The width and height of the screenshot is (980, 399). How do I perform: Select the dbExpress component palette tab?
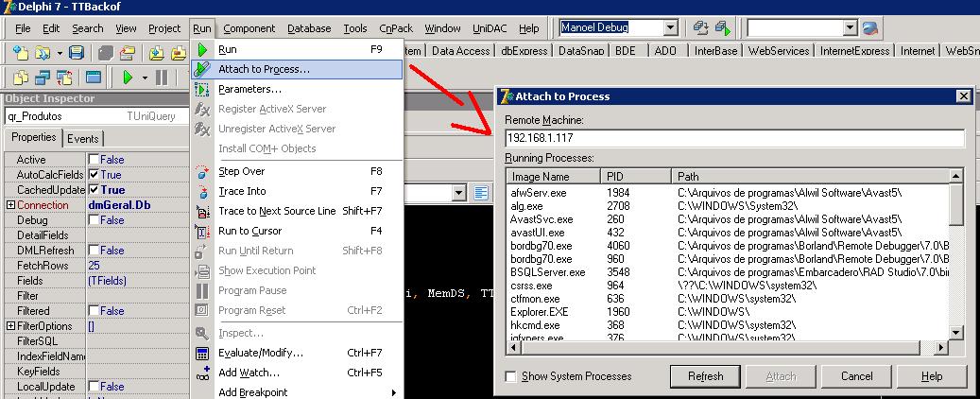(x=524, y=51)
